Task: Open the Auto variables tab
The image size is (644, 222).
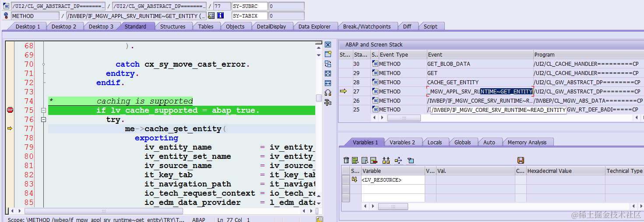Action: tap(489, 142)
